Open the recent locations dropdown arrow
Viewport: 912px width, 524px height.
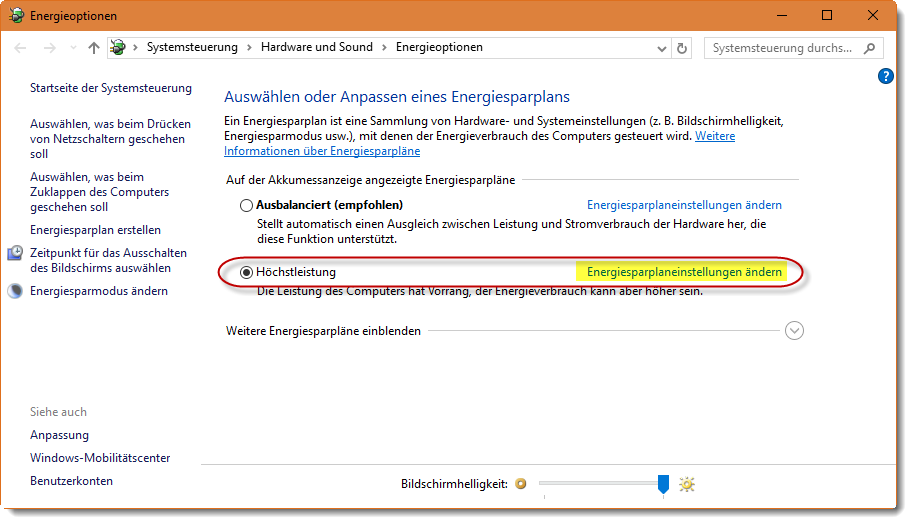click(x=72, y=48)
